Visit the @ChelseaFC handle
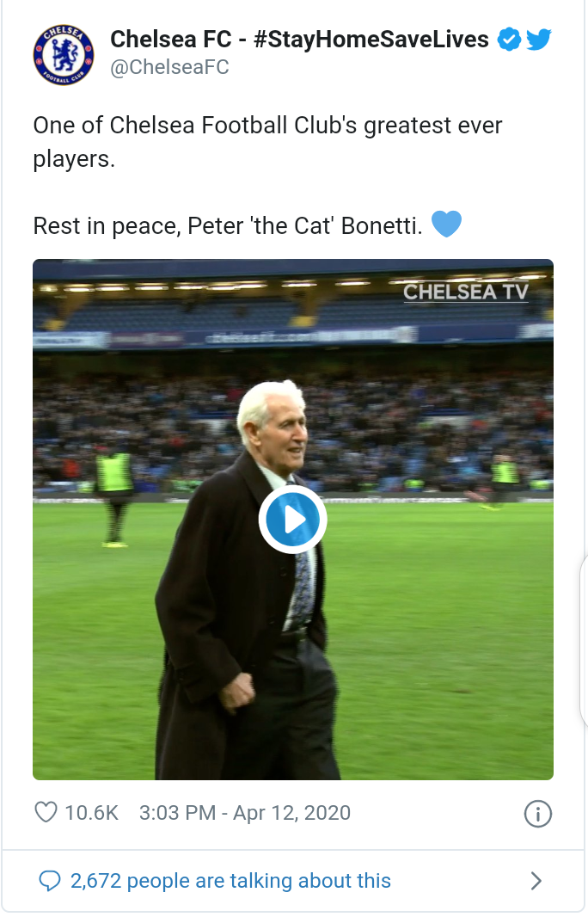588x917 pixels. pyautogui.click(x=169, y=67)
